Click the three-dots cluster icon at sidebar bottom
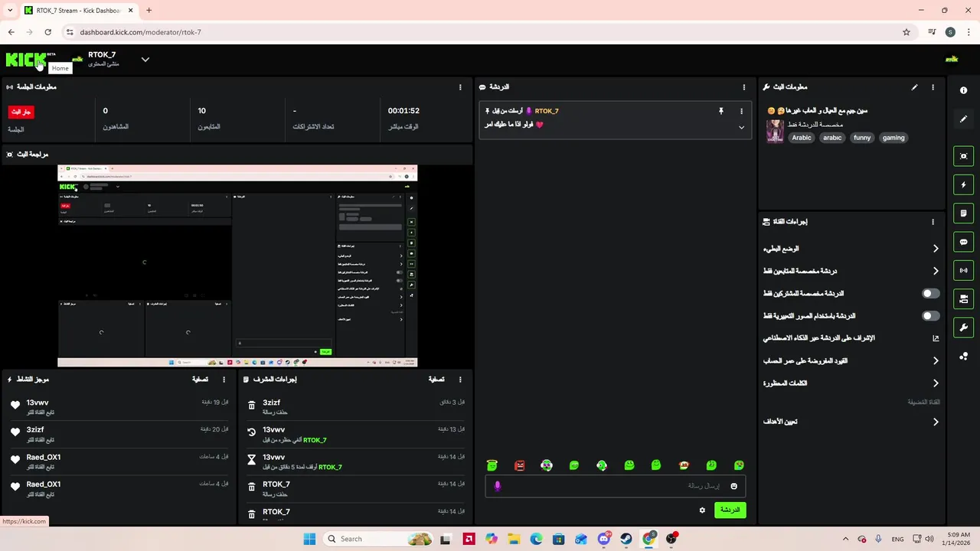This screenshot has height=551, width=980. pyautogui.click(x=963, y=356)
